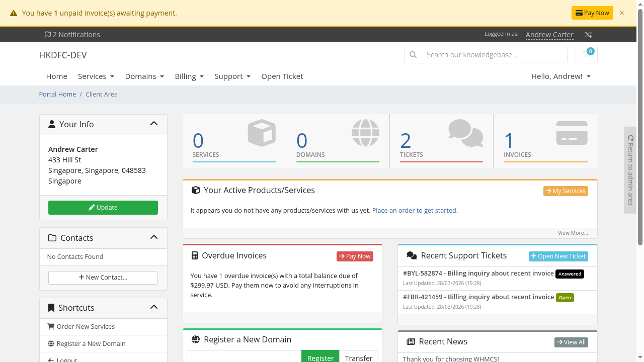Open the Open Ticket menu item
The width and height of the screenshot is (644, 362).
[282, 76]
